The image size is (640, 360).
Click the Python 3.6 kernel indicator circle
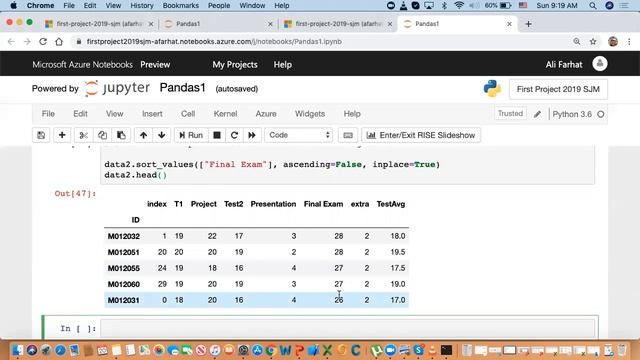(x=600, y=114)
